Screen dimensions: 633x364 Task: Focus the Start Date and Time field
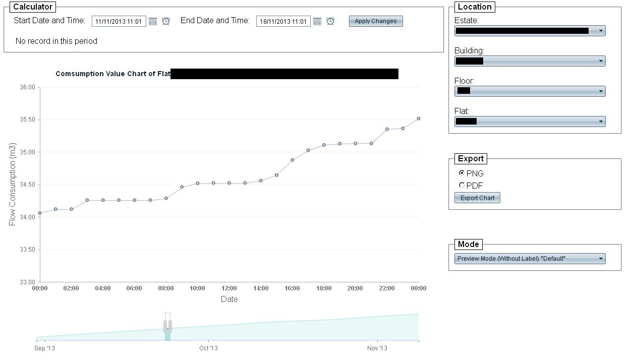[x=119, y=21]
